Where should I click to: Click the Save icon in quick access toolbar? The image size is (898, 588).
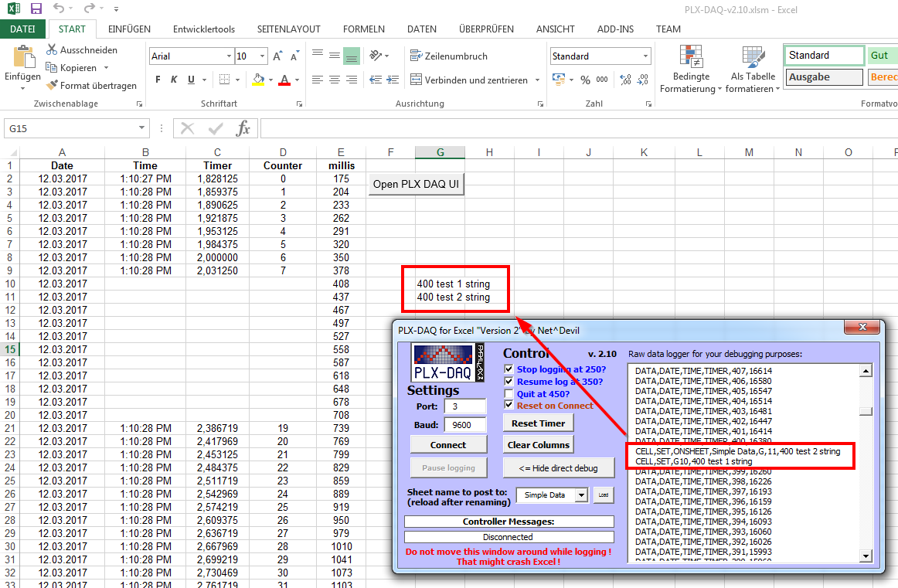click(x=36, y=8)
